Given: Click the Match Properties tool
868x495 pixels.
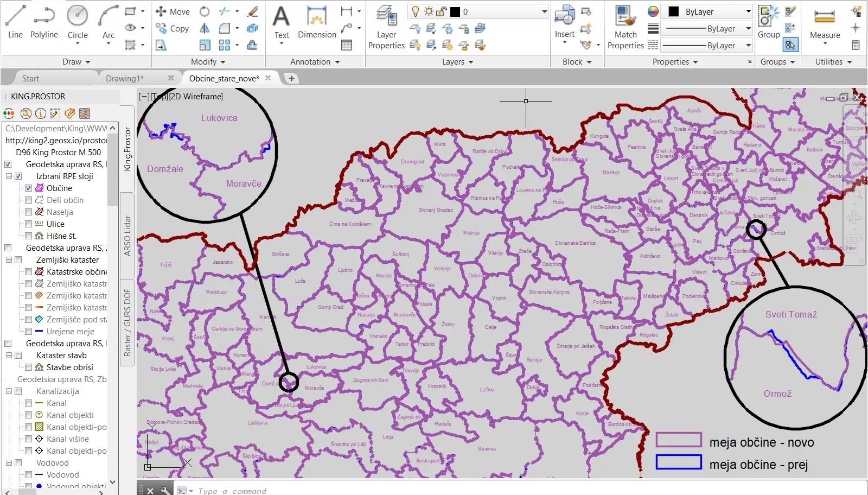Looking at the screenshot, I should [626, 26].
